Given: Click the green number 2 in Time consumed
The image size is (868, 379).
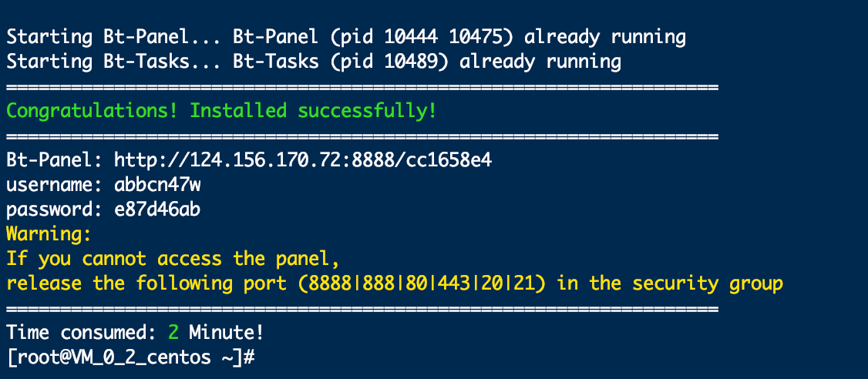Looking at the screenshot, I should point(173,333).
